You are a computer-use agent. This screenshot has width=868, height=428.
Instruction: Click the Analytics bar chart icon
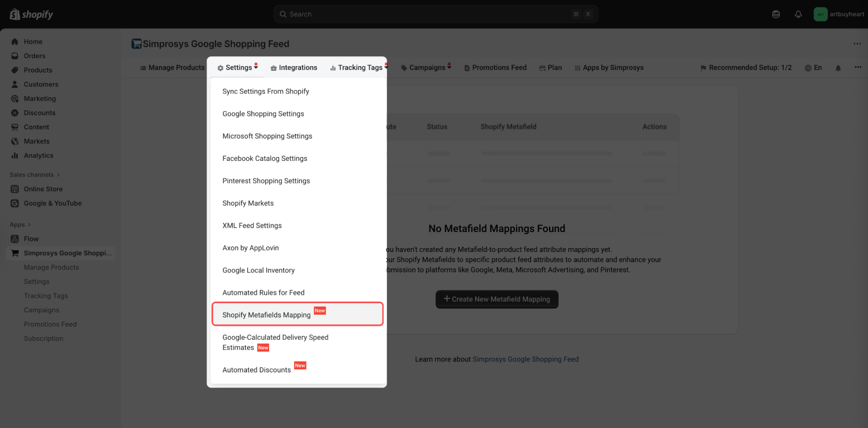(15, 156)
